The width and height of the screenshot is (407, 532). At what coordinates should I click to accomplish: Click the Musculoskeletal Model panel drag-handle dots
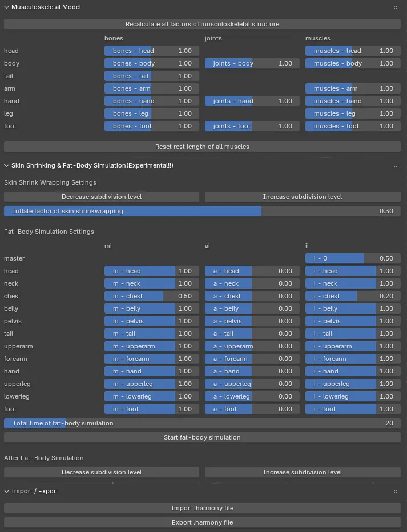tap(397, 7)
